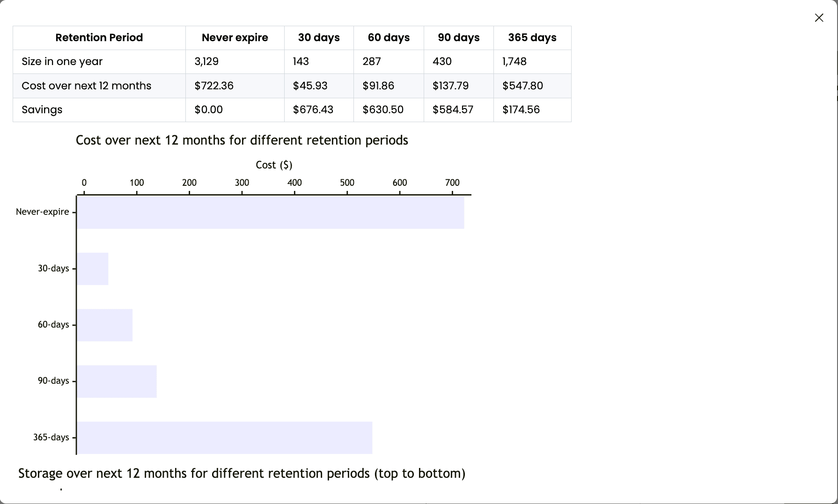The height and width of the screenshot is (504, 838).
Task: Select the "365 days" column header
Action: coord(532,37)
